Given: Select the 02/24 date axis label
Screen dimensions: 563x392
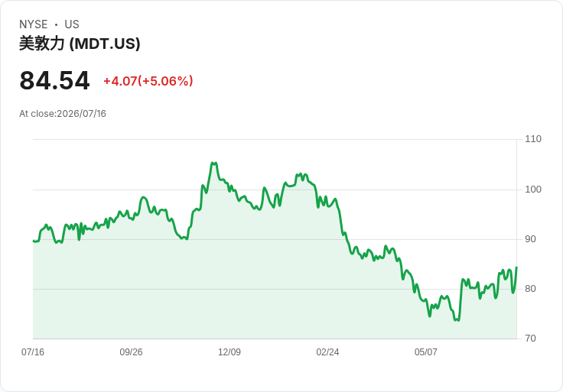Looking at the screenshot, I should coord(327,352).
